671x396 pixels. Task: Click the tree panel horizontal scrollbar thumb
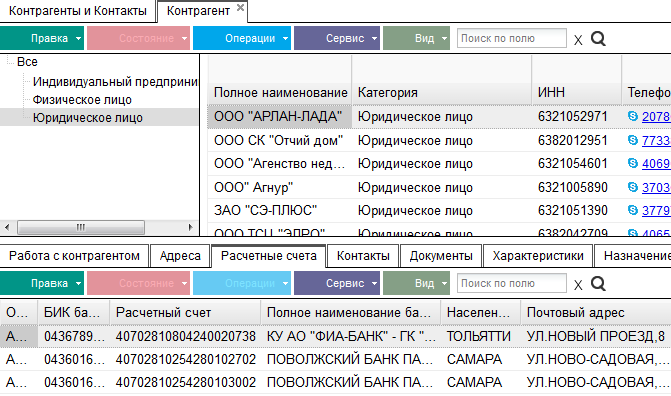tap(80, 227)
